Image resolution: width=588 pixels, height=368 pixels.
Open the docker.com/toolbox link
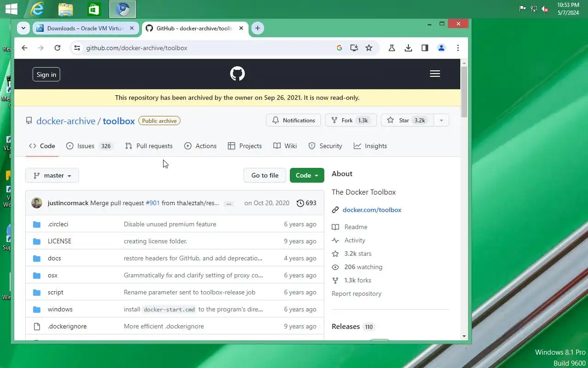tap(372, 210)
